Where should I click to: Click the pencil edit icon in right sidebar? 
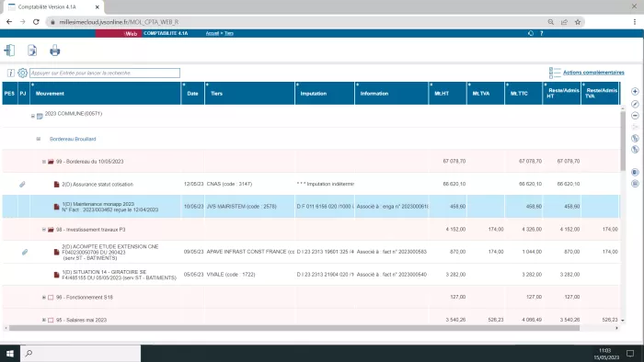635,104
